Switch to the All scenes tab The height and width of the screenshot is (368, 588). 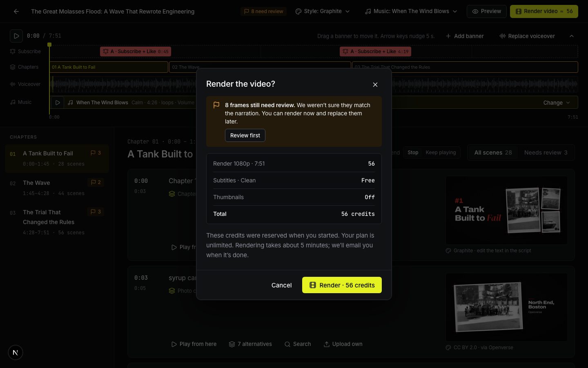tap(493, 153)
